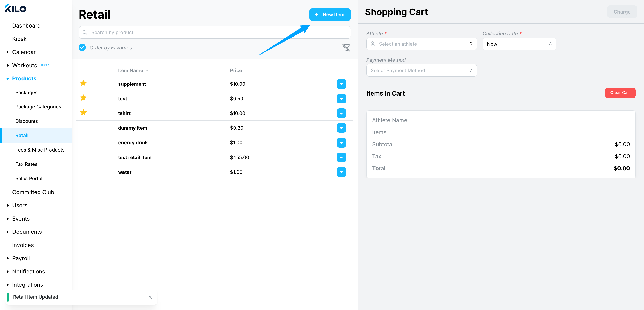644x310 pixels.
Task: Dismiss the Retail Item Updated notification
Action: pyautogui.click(x=150, y=297)
